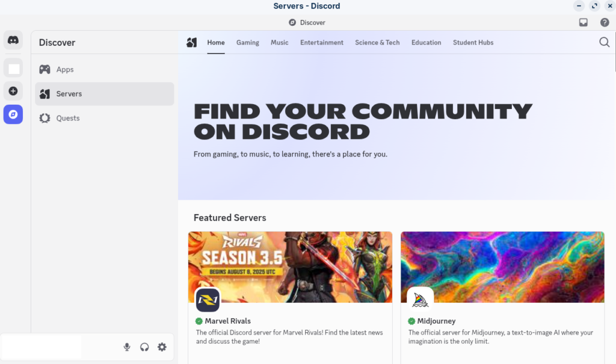The width and height of the screenshot is (616, 364).
Task: Click the Apps game controller icon
Action: pyautogui.click(x=45, y=70)
